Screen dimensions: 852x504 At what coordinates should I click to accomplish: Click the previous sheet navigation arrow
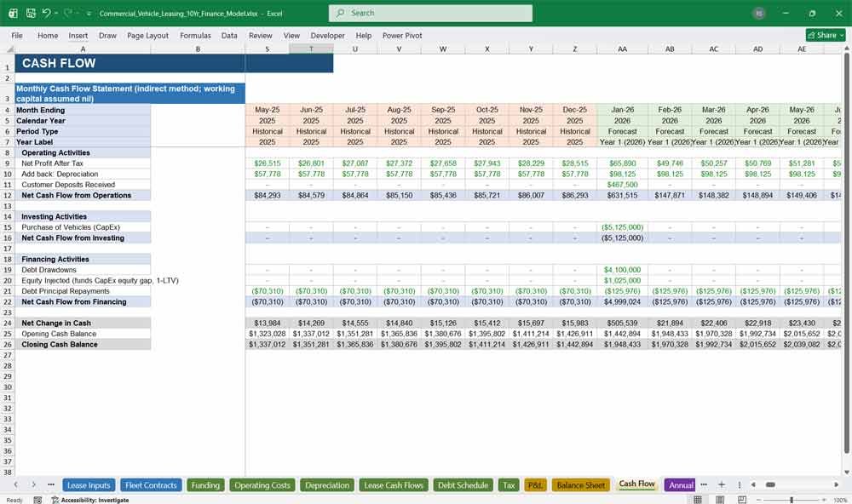pyautogui.click(x=15, y=484)
